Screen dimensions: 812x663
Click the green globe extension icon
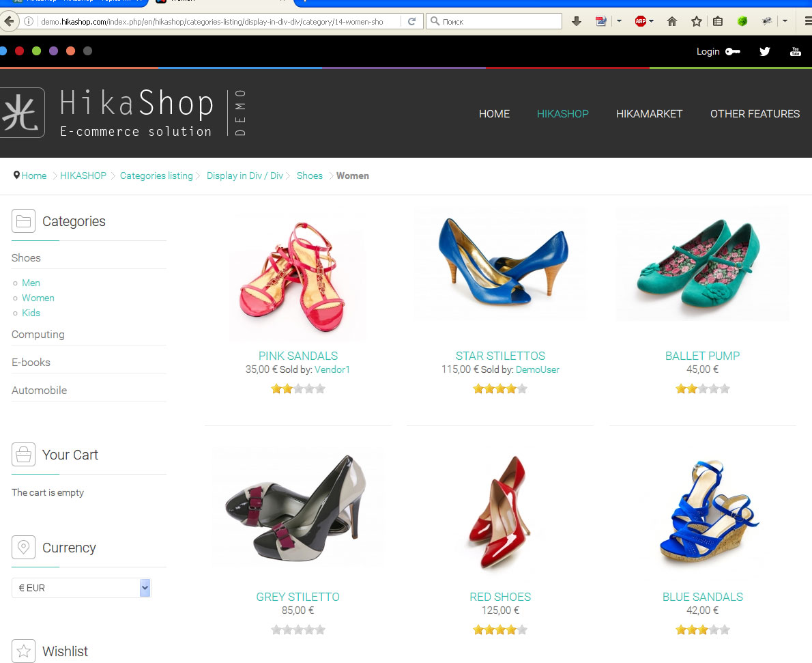(x=742, y=21)
